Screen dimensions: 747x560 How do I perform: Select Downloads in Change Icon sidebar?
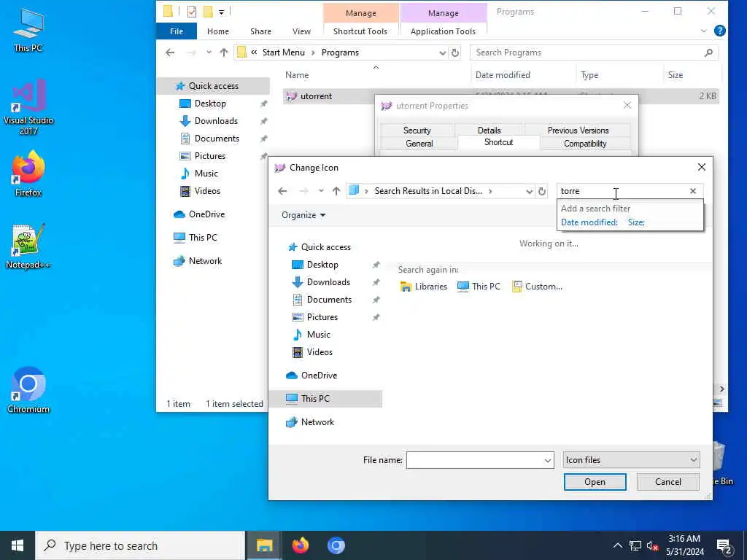328,282
